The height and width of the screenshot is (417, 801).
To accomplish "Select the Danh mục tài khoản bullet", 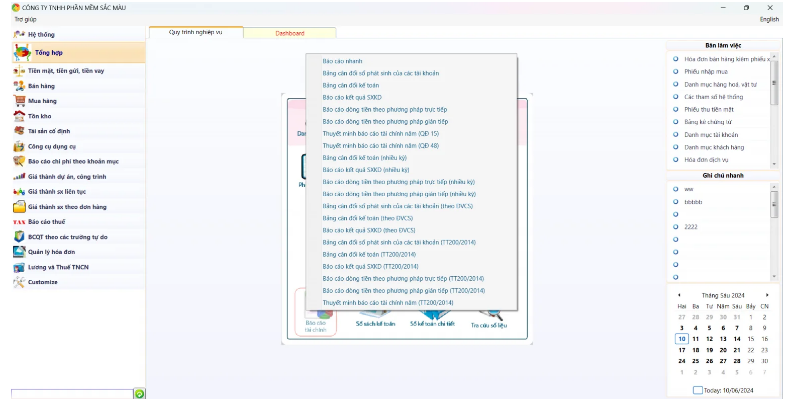I will (675, 134).
